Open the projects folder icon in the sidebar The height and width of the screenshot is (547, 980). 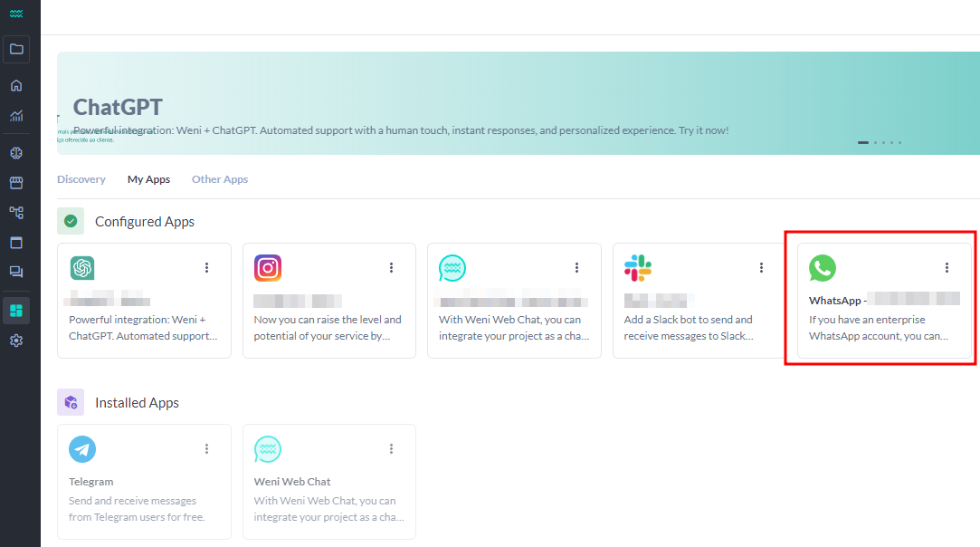pyautogui.click(x=16, y=49)
